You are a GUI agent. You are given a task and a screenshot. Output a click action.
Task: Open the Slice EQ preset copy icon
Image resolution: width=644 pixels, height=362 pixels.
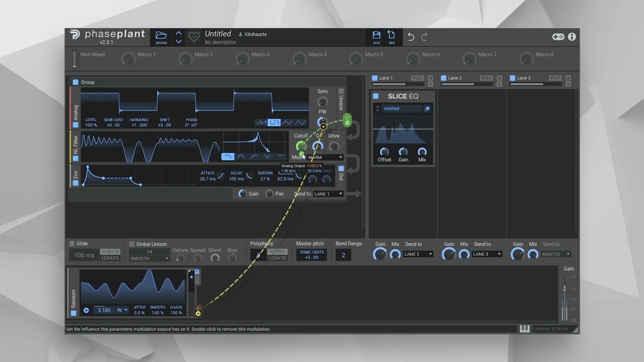(x=427, y=109)
